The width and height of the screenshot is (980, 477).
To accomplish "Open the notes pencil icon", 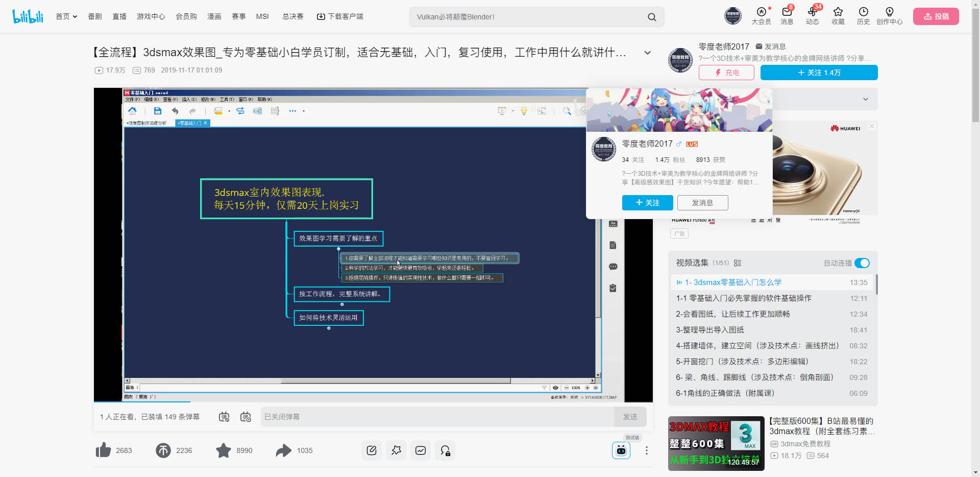I will point(372,450).
